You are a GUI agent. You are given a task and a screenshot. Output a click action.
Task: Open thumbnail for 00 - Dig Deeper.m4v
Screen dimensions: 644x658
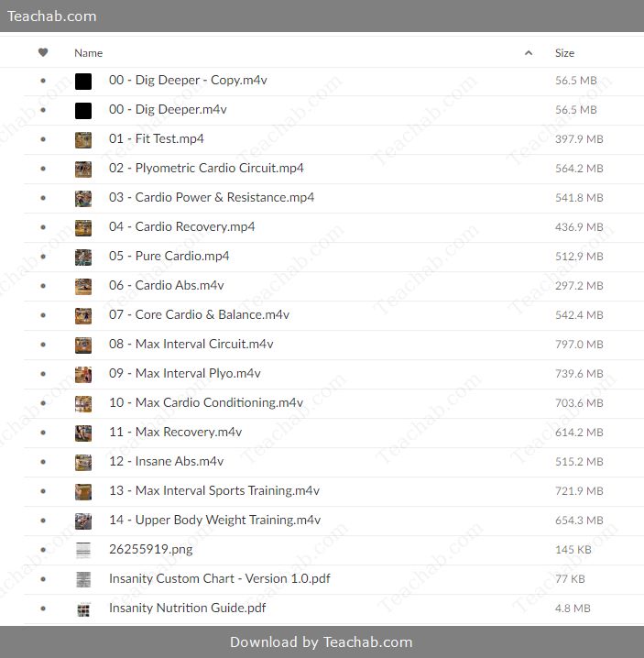coord(83,111)
